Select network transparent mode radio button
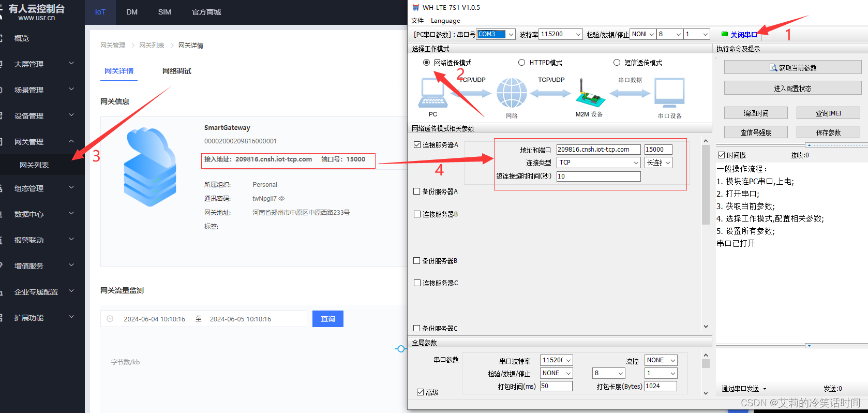Image resolution: width=868 pixels, height=413 pixels. coord(426,63)
